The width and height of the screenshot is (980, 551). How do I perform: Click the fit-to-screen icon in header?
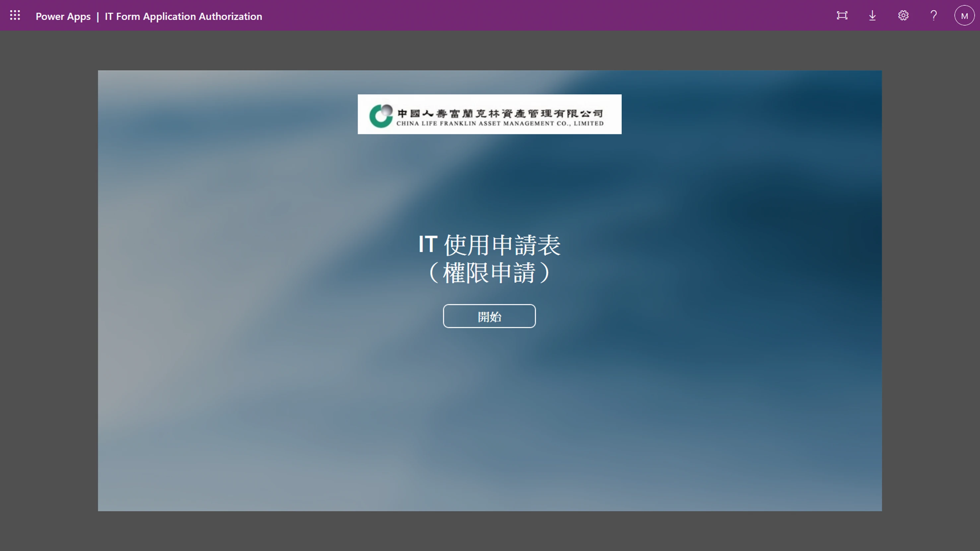click(x=842, y=16)
